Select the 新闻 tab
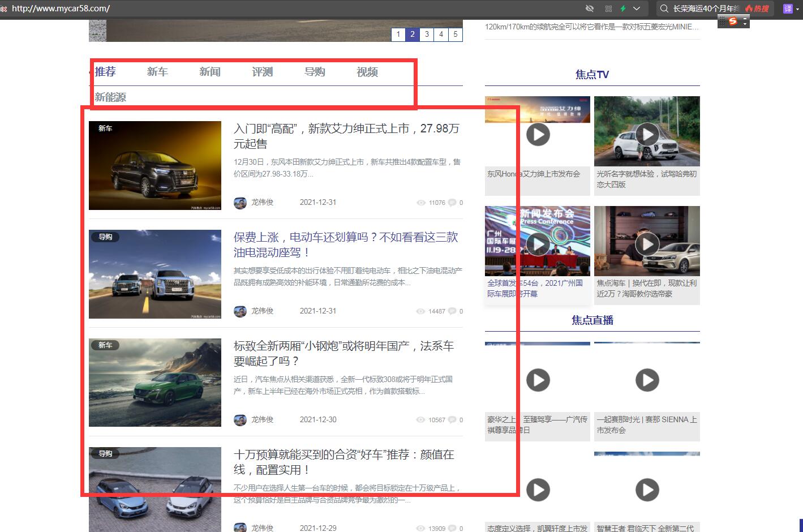The image size is (803, 532). [210, 72]
